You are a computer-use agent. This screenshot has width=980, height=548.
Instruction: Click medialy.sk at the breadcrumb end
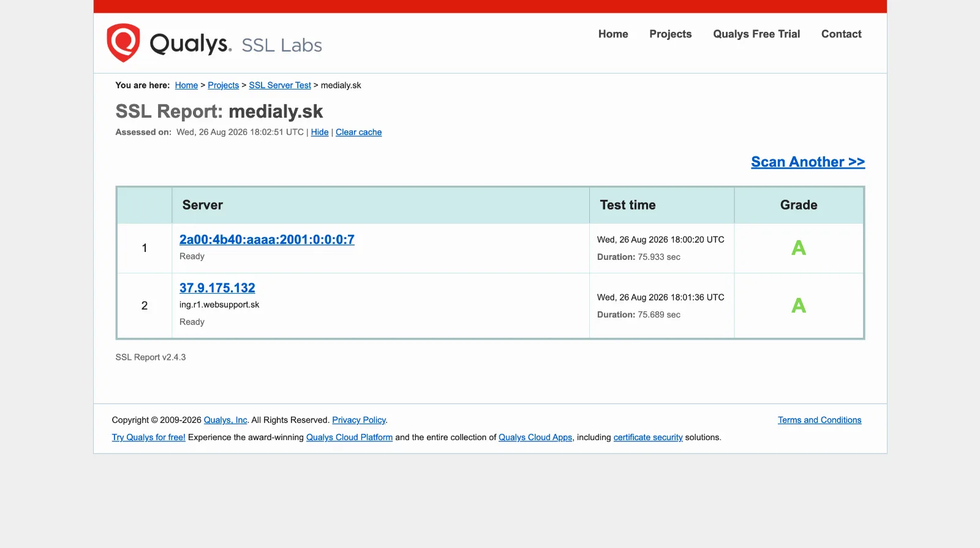[x=341, y=85]
